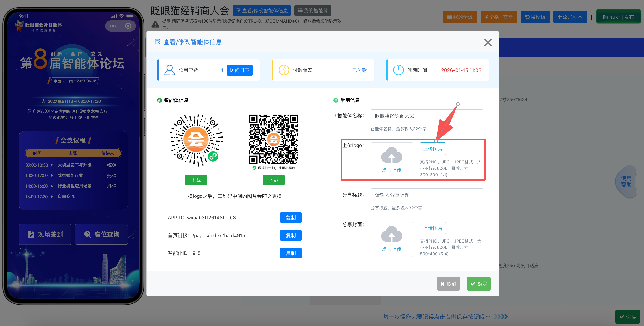644x326 pixels.
Task: Click the cloud upload icon for logo
Action: coord(391,155)
